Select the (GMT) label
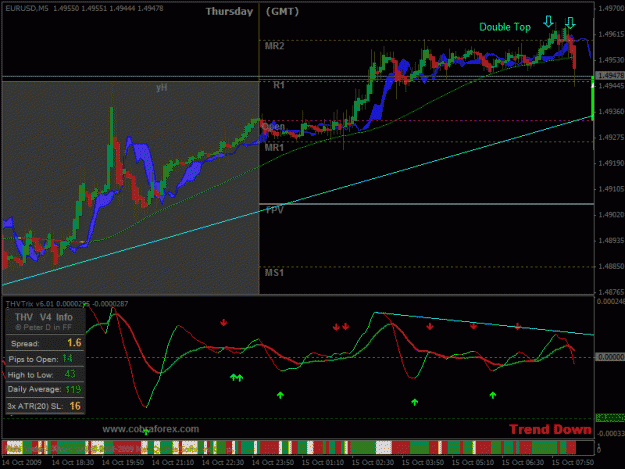Image resolution: width=625 pixels, height=469 pixels. (282, 12)
